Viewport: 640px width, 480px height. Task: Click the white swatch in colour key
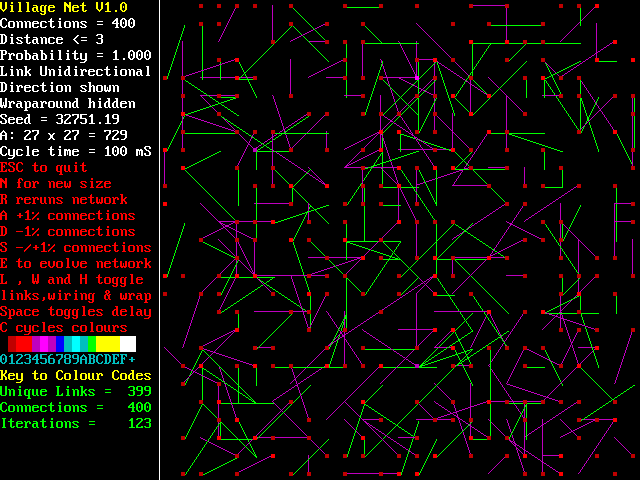tap(128, 344)
